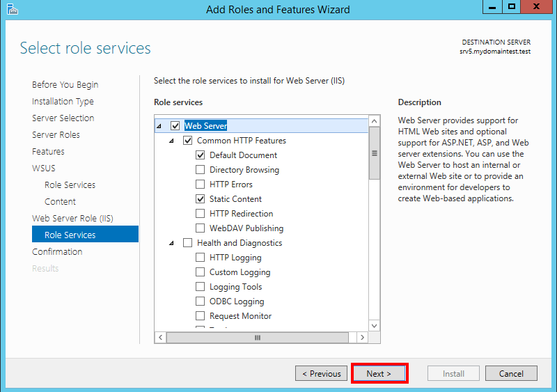The width and height of the screenshot is (557, 392).
Task: Click the Next button
Action: point(379,373)
